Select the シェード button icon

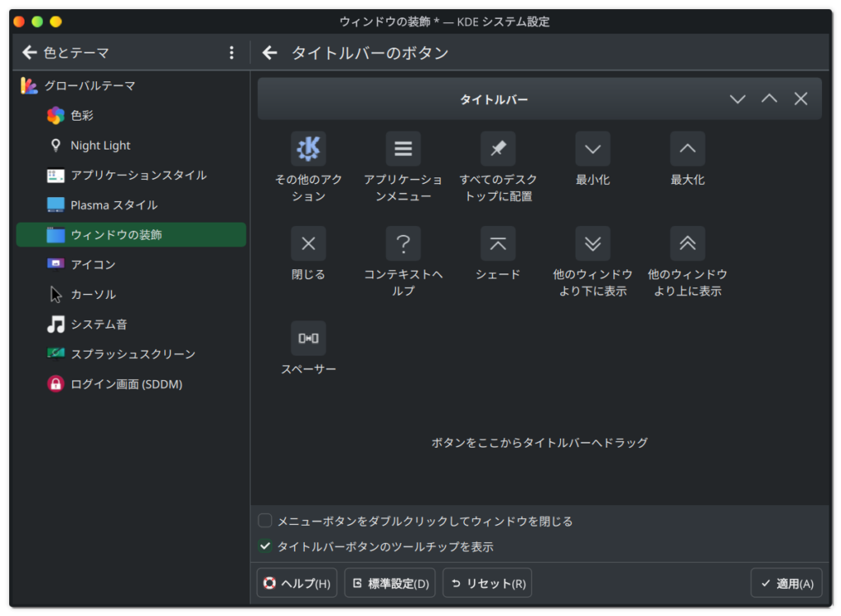coord(499,243)
